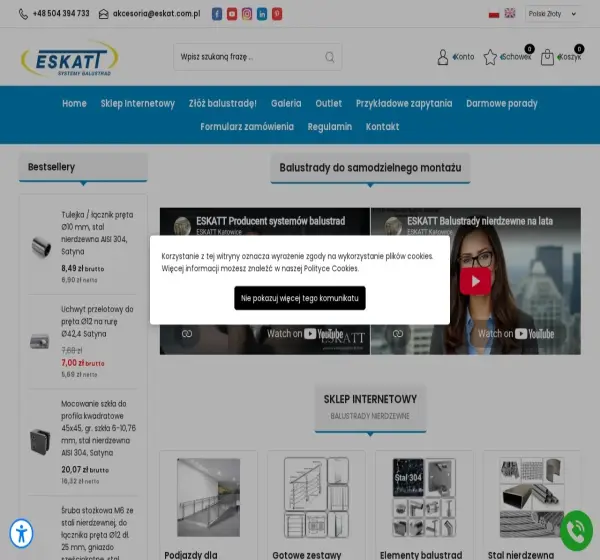Open Galeria menu item

click(x=286, y=103)
